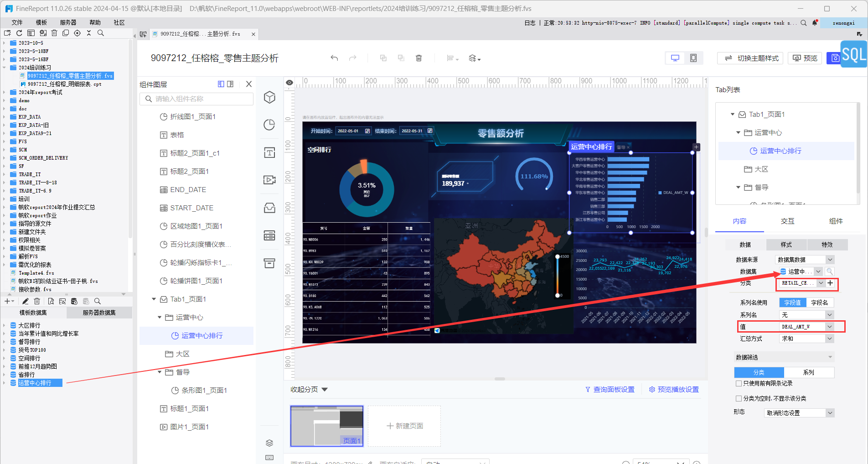Undo last action in designer toolbar
This screenshot has width=868, height=464.
tap(334, 58)
